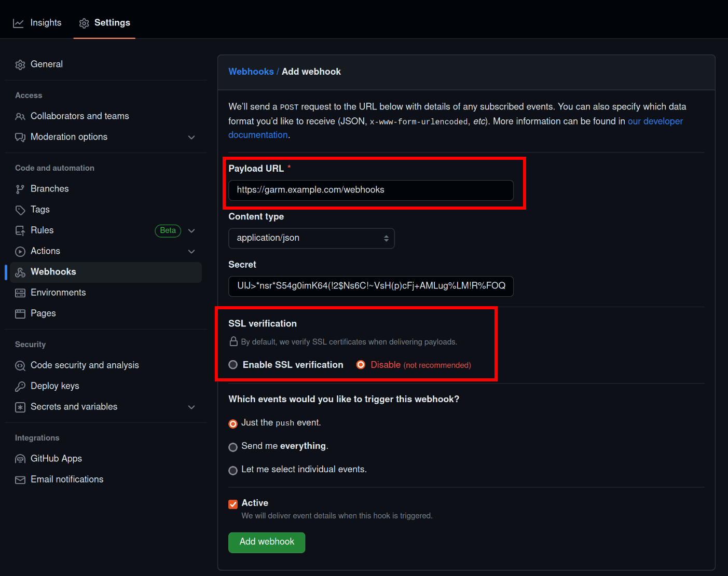Open the Content type dropdown
Image resolution: width=728 pixels, height=576 pixels.
(311, 238)
